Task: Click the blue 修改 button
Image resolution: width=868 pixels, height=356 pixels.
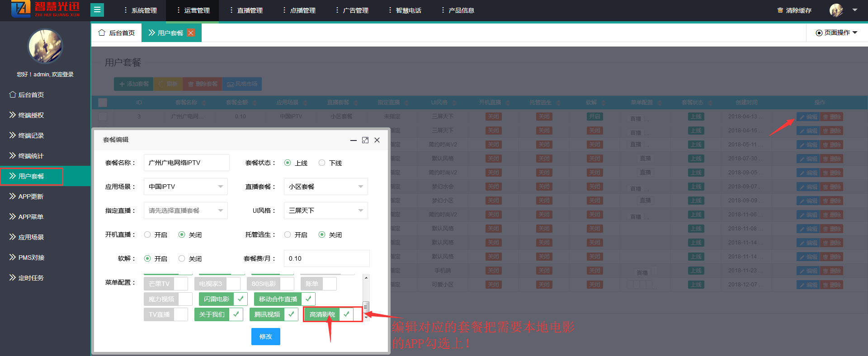Action: 265,337
